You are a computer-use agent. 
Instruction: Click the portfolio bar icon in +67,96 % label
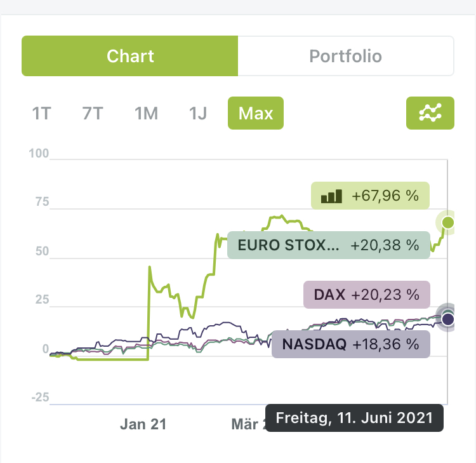(x=331, y=196)
